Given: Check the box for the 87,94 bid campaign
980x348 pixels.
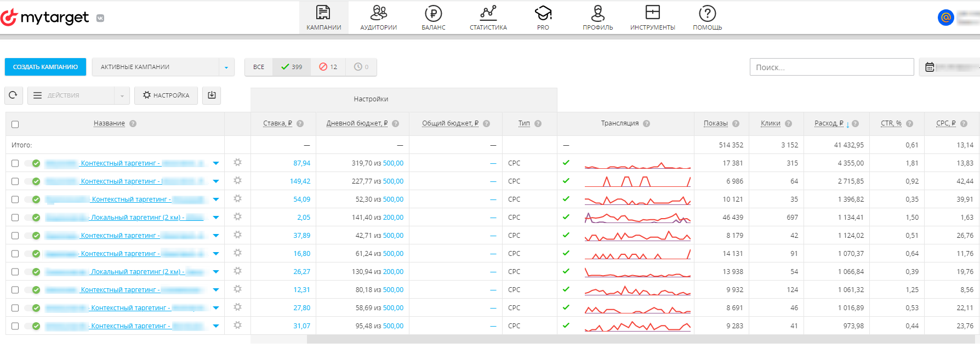Looking at the screenshot, I should (15, 163).
